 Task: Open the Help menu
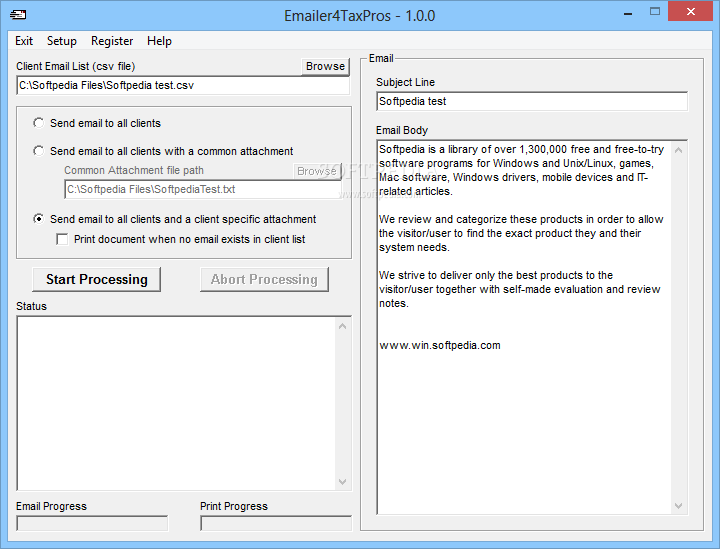pos(159,41)
